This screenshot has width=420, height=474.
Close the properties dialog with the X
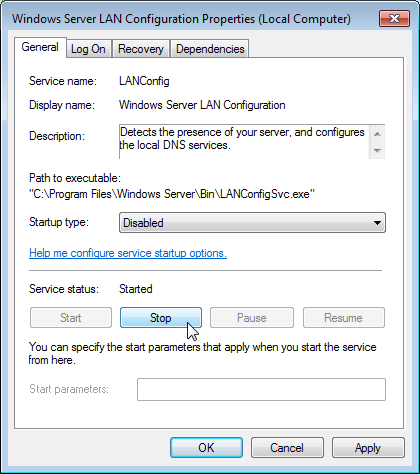point(394,19)
